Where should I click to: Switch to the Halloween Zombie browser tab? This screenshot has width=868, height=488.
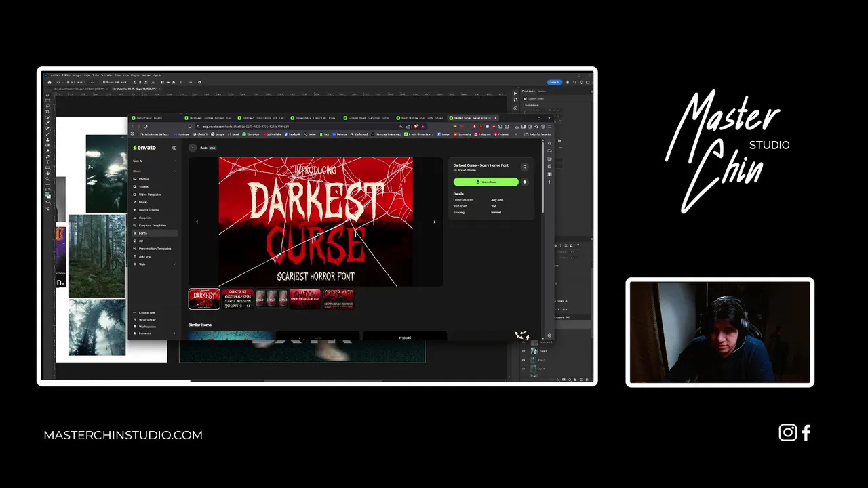tap(209, 118)
